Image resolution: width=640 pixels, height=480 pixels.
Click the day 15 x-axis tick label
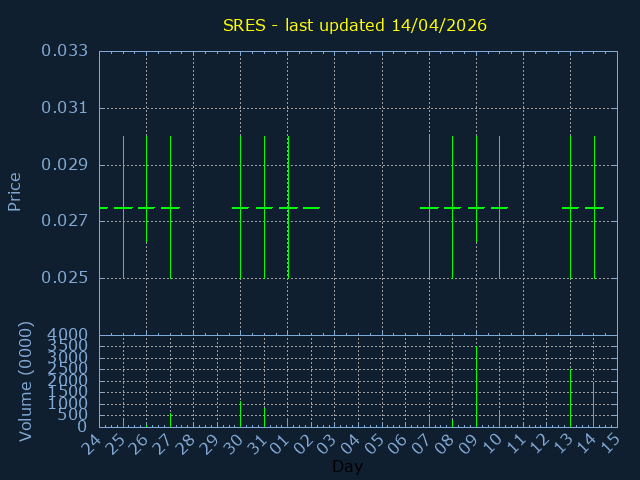(x=609, y=443)
